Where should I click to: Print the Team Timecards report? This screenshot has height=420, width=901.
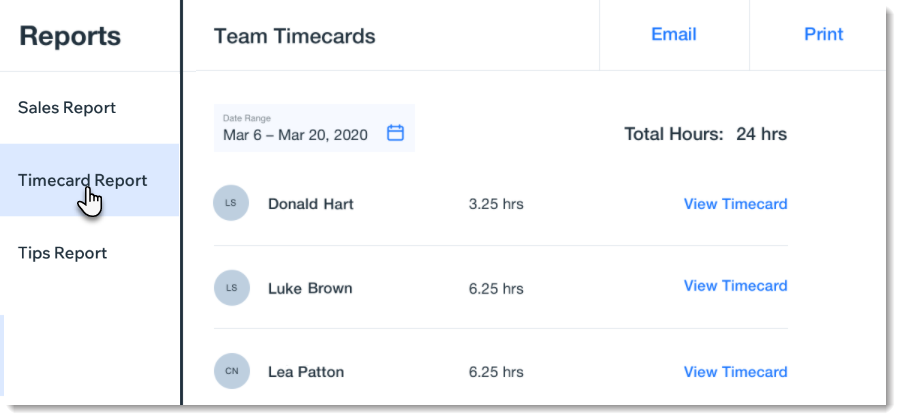(823, 34)
